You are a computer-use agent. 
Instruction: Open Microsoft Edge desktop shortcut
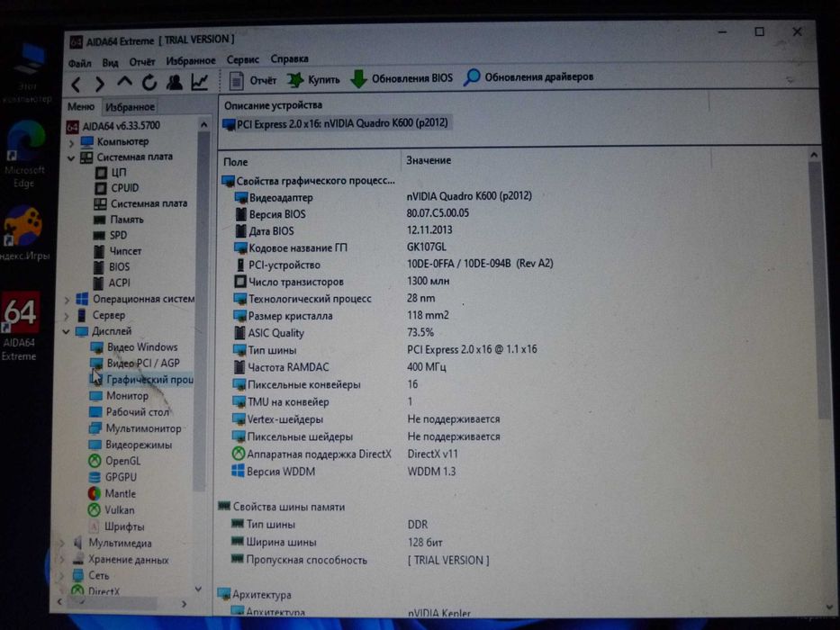(24, 155)
